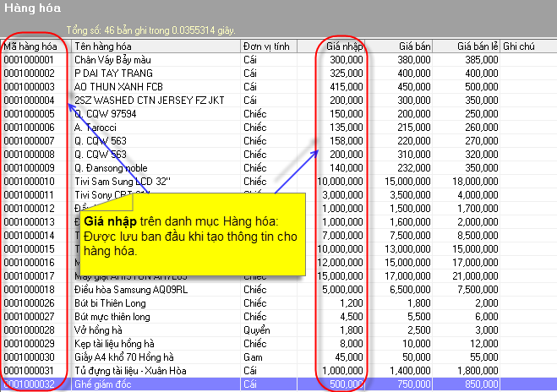Click the "Gam" unit cell

(252, 357)
